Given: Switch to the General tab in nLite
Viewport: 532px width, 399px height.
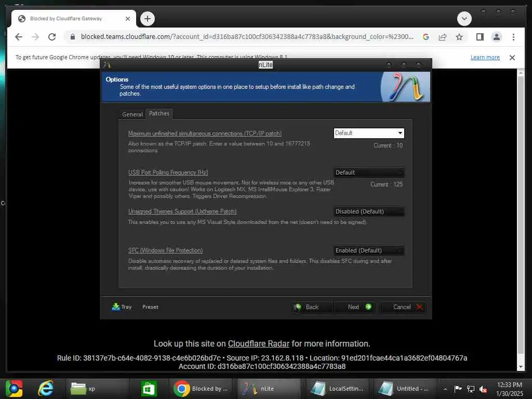Looking at the screenshot, I should pyautogui.click(x=132, y=114).
